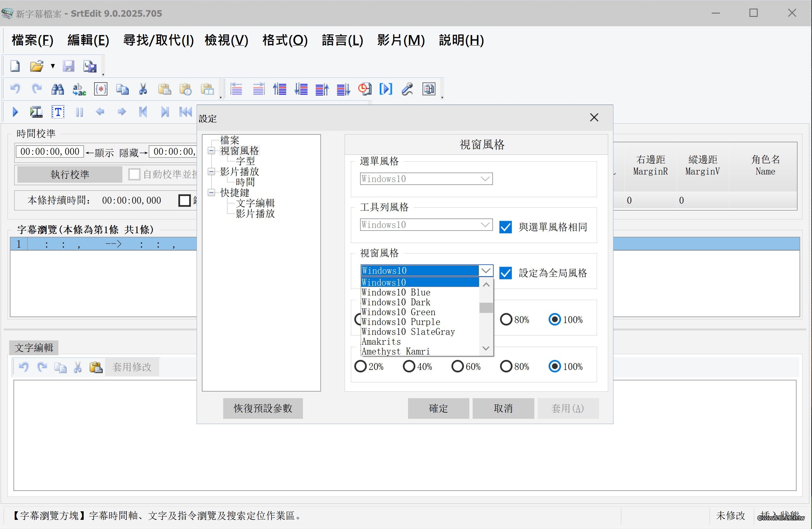Select 字型 in settings tree
Image resolution: width=812 pixels, height=529 pixels.
point(245,161)
